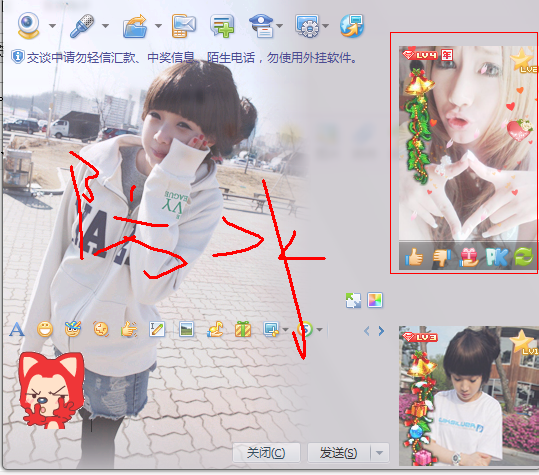The image size is (539, 475).
Task: Send a gift from the QQ show bar
Action: [469, 257]
